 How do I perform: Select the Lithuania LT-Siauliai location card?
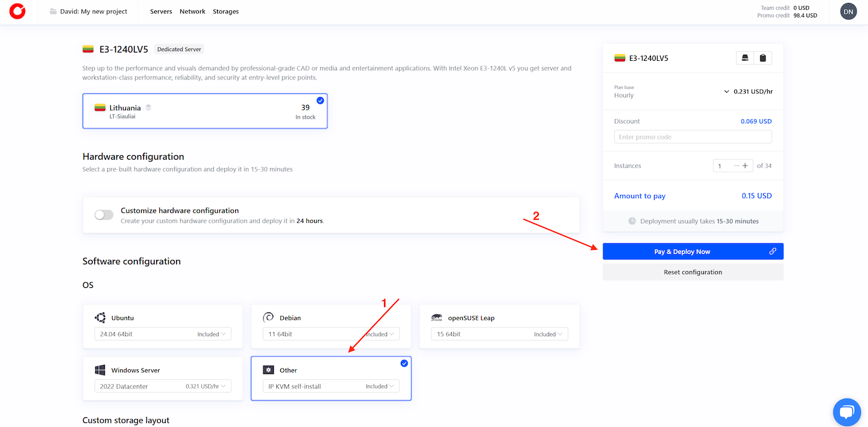pyautogui.click(x=205, y=111)
